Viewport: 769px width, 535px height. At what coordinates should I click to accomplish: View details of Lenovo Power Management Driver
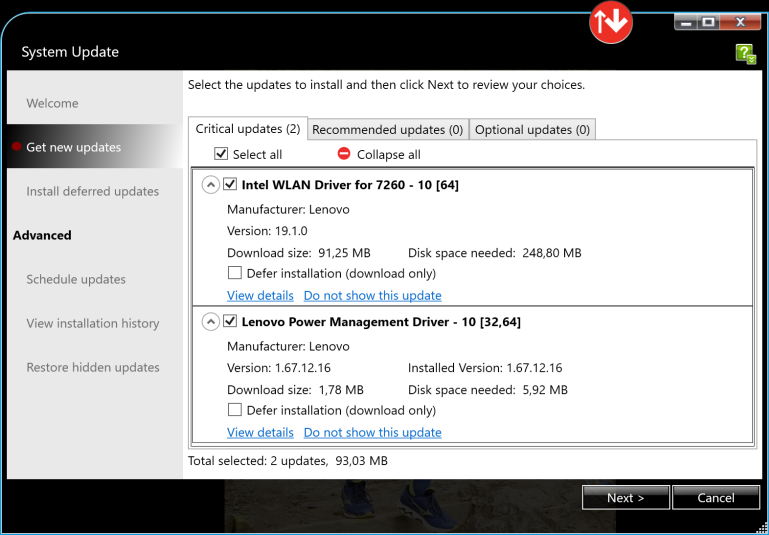pyautogui.click(x=260, y=433)
